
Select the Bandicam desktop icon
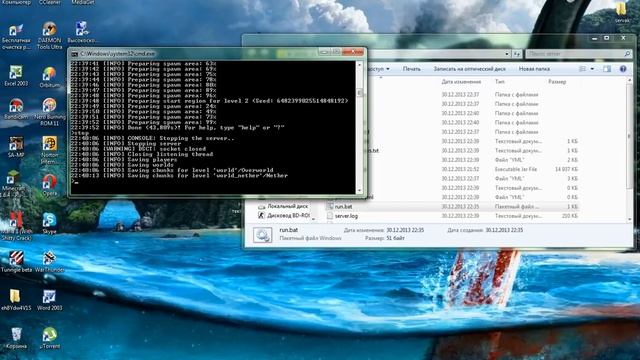(x=16, y=109)
